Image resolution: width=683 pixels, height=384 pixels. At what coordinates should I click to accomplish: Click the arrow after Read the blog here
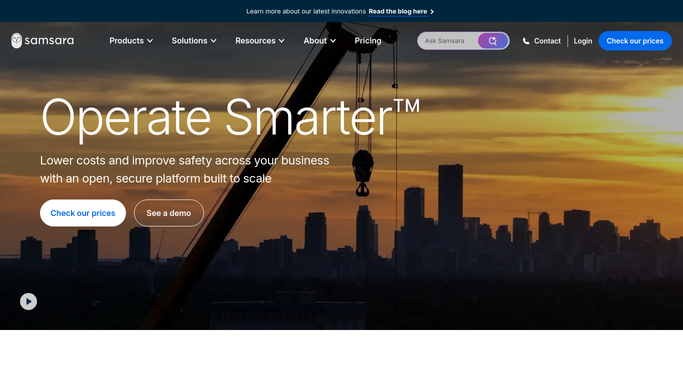click(432, 12)
